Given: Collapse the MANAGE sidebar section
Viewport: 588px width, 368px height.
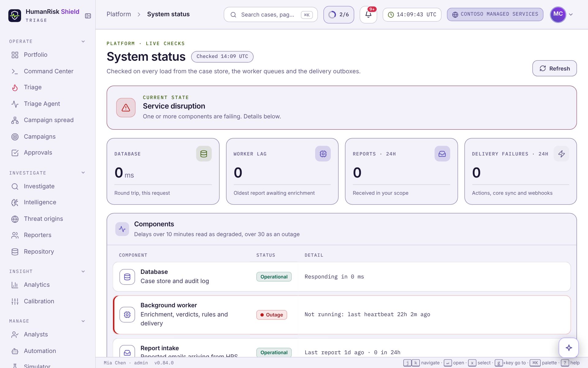Looking at the screenshot, I should [83, 321].
